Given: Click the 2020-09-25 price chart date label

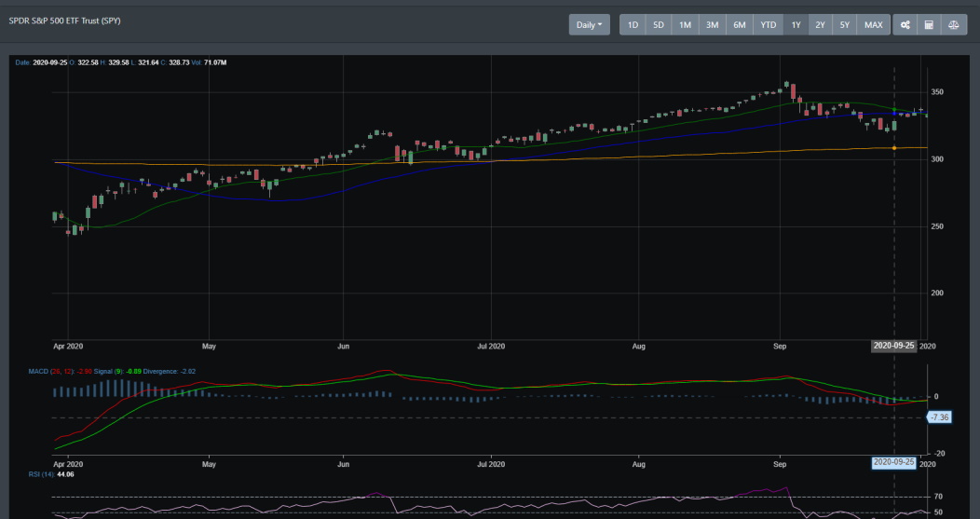Looking at the screenshot, I should [893, 346].
